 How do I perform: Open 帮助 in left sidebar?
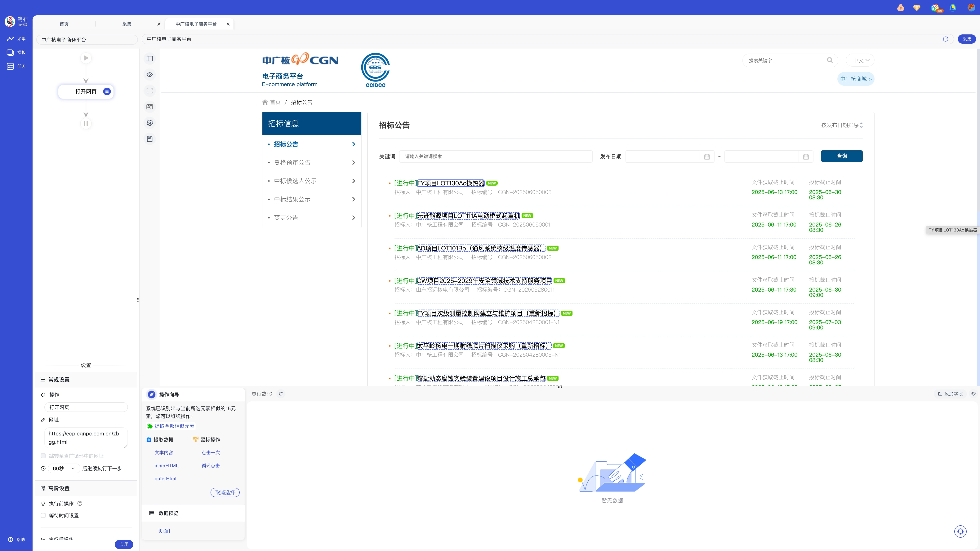[16, 540]
